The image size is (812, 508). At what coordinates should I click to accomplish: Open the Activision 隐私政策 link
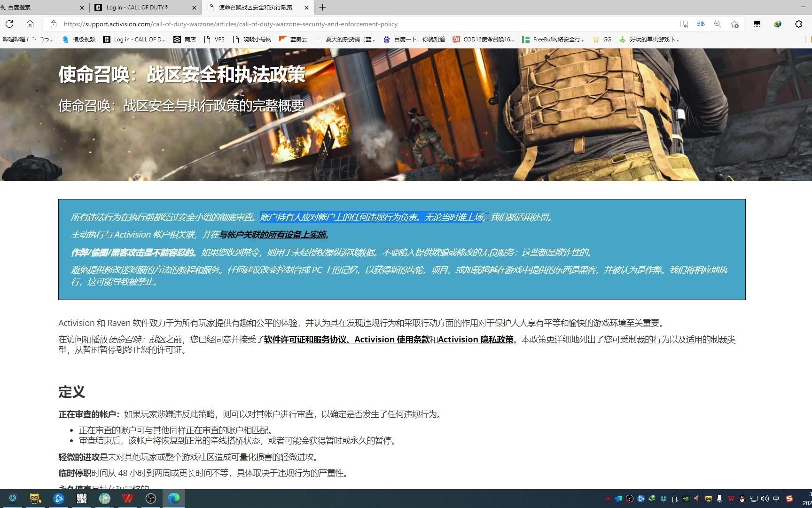pos(475,339)
